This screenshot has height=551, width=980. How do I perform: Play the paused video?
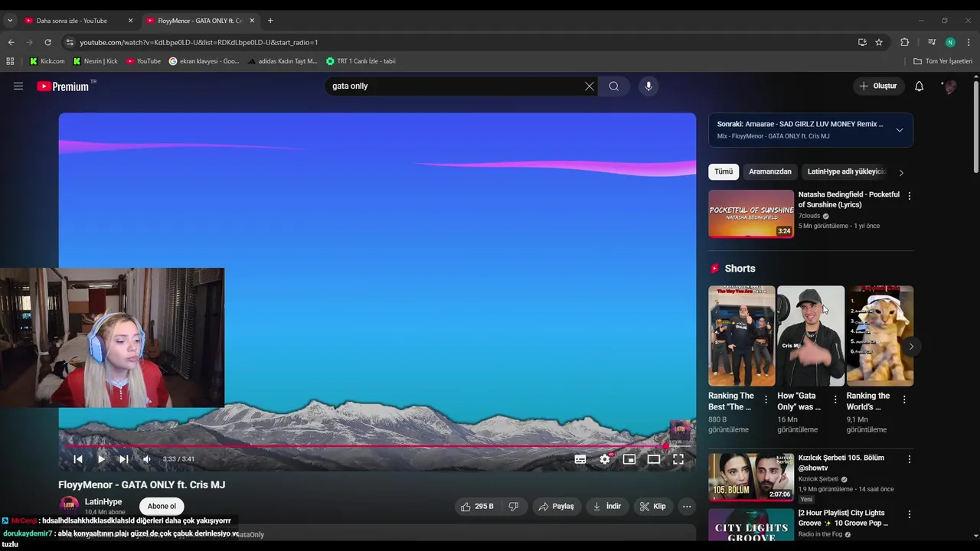pos(101,459)
